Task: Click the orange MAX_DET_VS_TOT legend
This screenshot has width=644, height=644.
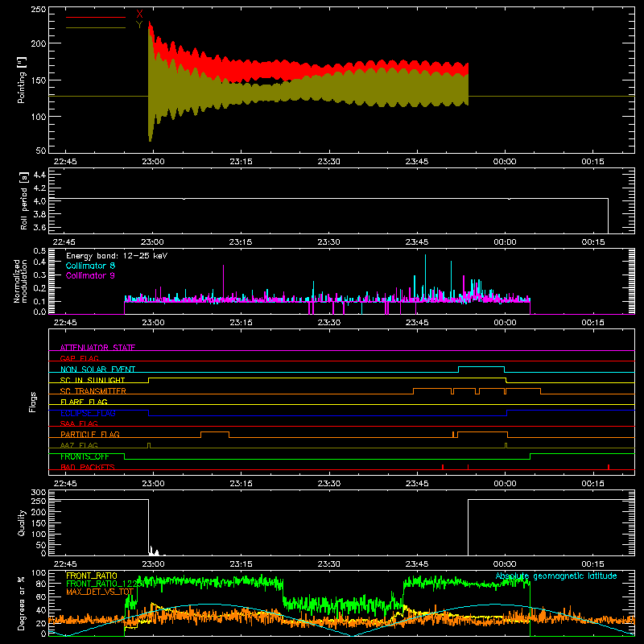Action: click(x=100, y=592)
